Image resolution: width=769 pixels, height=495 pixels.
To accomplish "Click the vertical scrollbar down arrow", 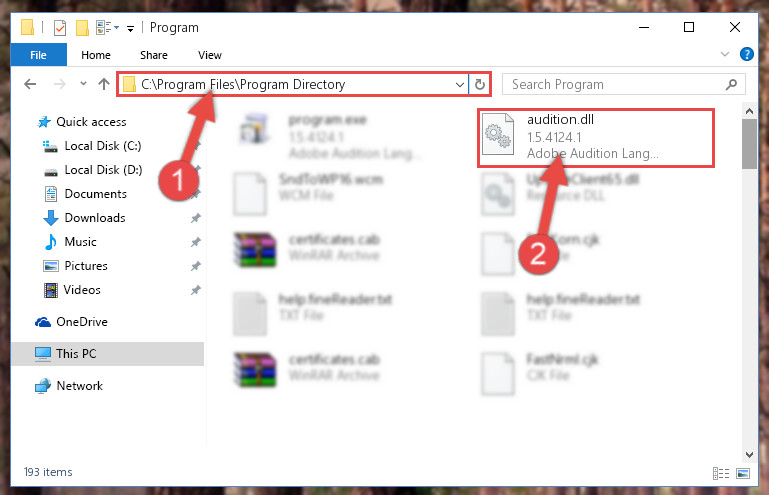I will [x=749, y=455].
